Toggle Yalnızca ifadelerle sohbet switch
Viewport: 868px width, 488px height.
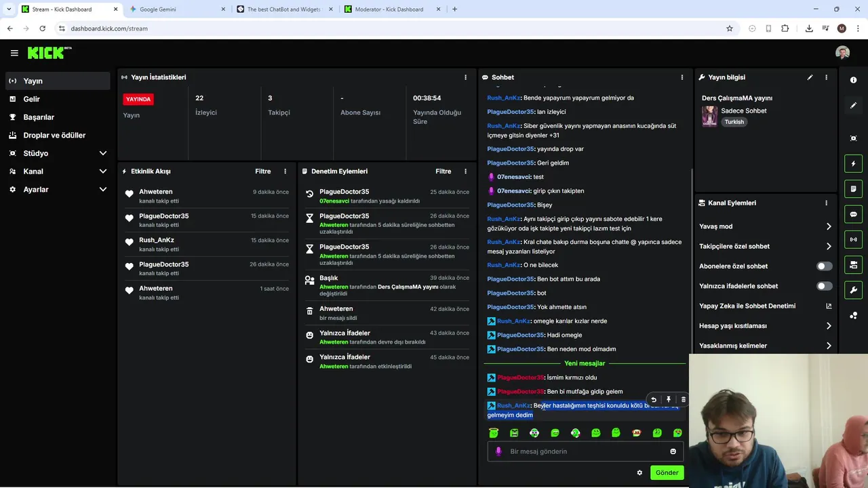[824, 286]
